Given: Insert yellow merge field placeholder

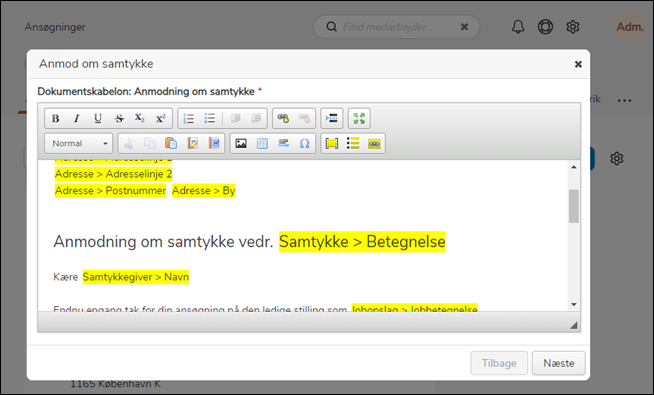Looking at the screenshot, I should [332, 144].
